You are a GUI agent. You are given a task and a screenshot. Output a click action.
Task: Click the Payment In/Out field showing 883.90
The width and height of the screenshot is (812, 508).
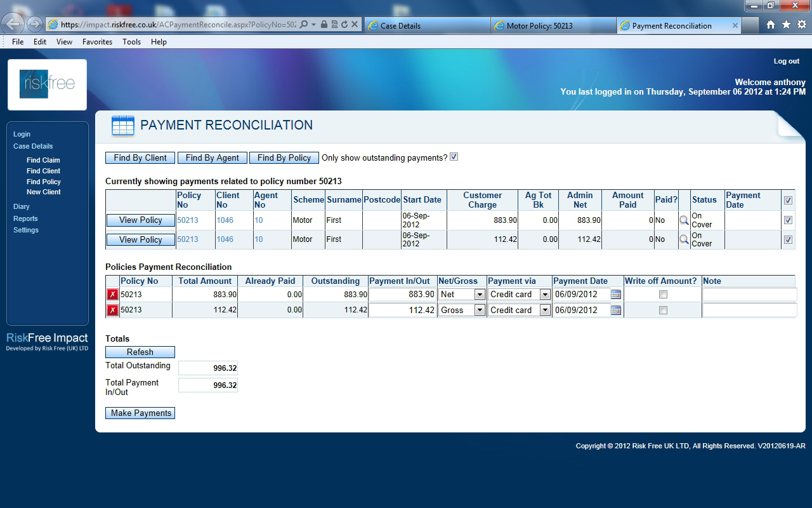tap(402, 295)
